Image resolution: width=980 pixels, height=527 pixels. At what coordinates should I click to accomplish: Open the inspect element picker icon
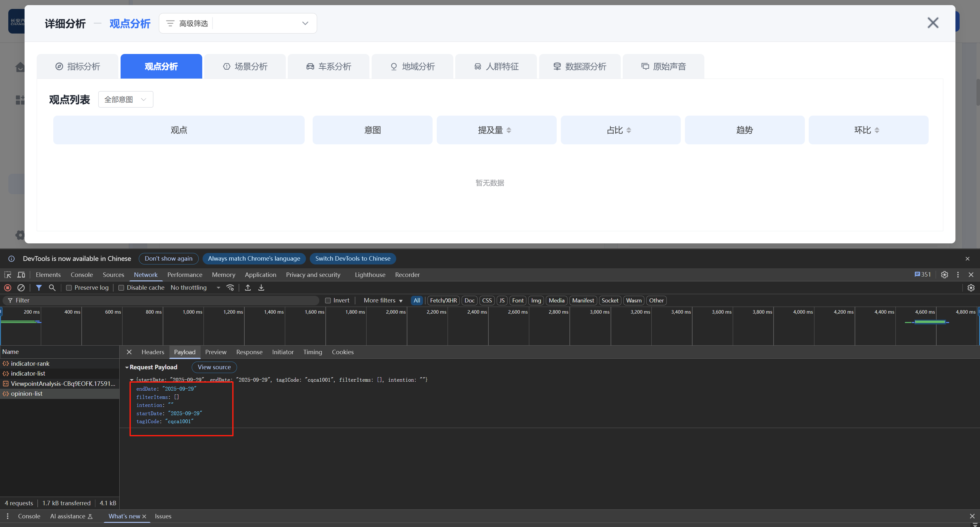point(8,275)
